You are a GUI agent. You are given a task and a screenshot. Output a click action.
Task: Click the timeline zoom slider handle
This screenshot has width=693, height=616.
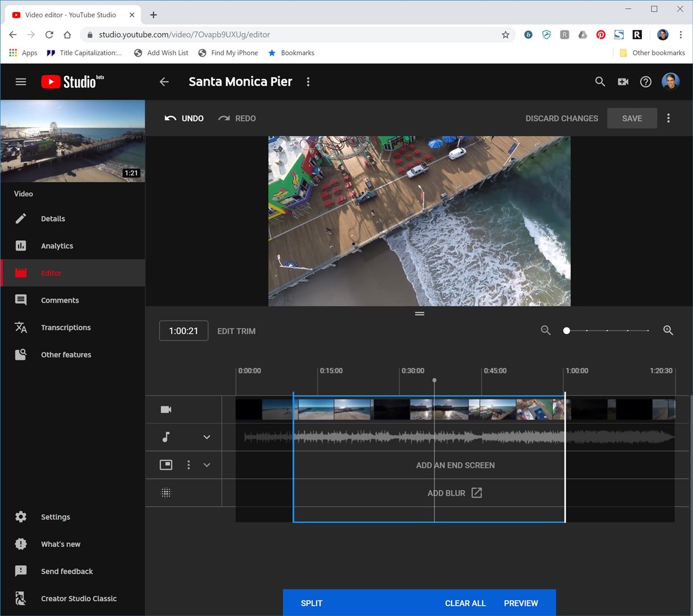point(567,331)
